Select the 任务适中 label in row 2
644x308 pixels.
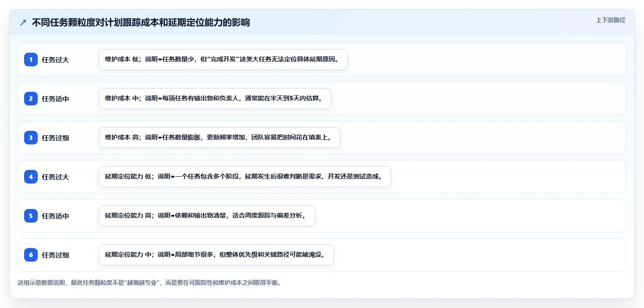(55, 99)
